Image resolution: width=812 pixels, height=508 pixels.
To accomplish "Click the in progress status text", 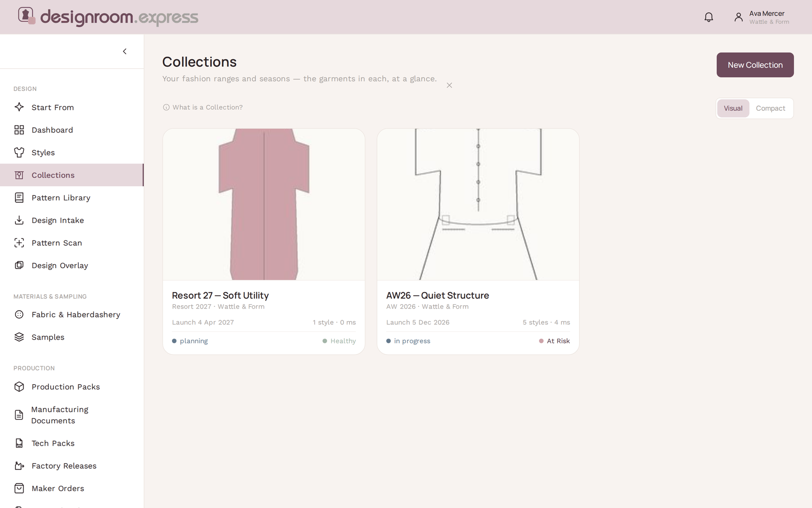I will coord(412,341).
